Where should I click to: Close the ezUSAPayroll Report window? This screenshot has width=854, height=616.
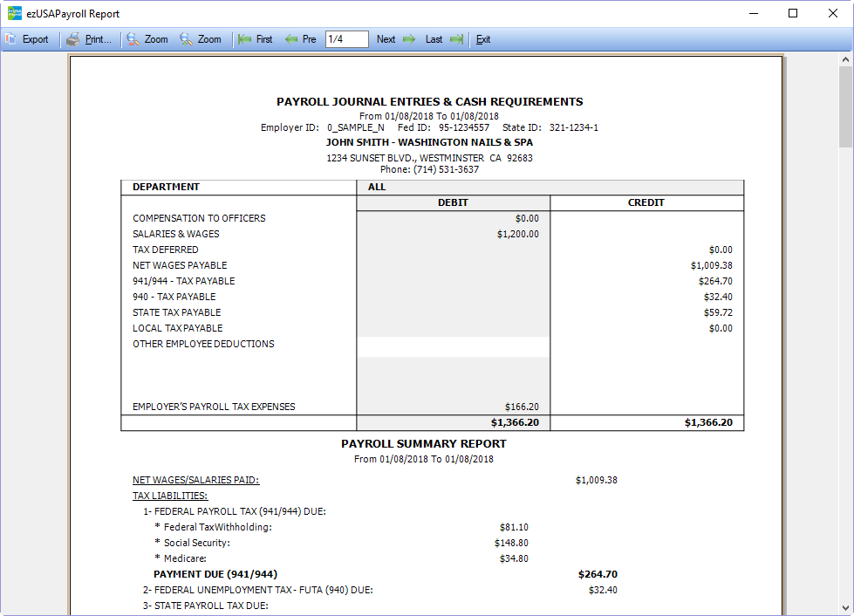[x=833, y=14]
